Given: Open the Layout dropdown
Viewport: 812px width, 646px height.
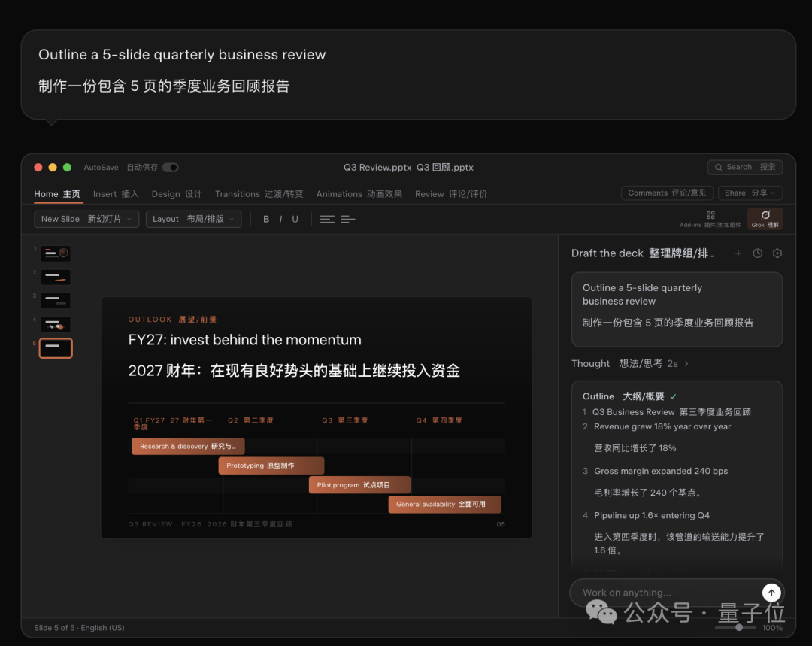Looking at the screenshot, I should click(x=194, y=219).
